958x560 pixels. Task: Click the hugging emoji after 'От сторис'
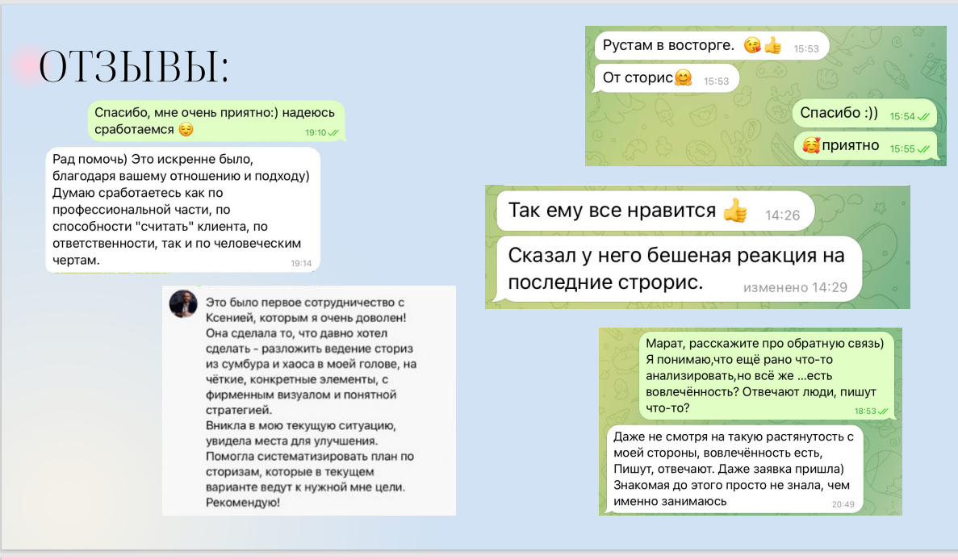coord(683,77)
